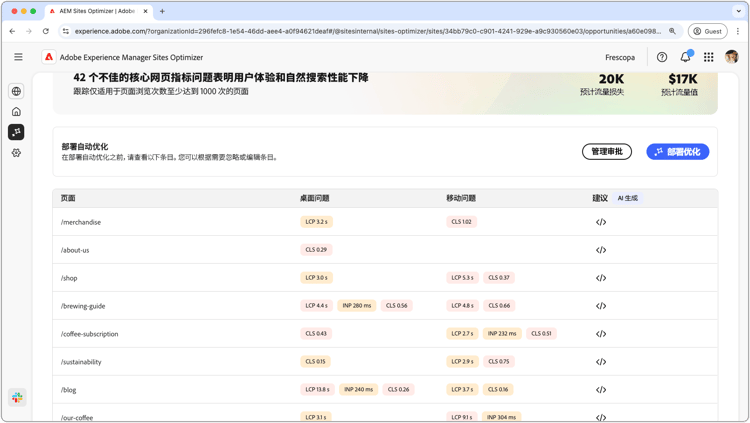View code suggestion for /shop row
The image size is (750, 423).
tap(601, 278)
